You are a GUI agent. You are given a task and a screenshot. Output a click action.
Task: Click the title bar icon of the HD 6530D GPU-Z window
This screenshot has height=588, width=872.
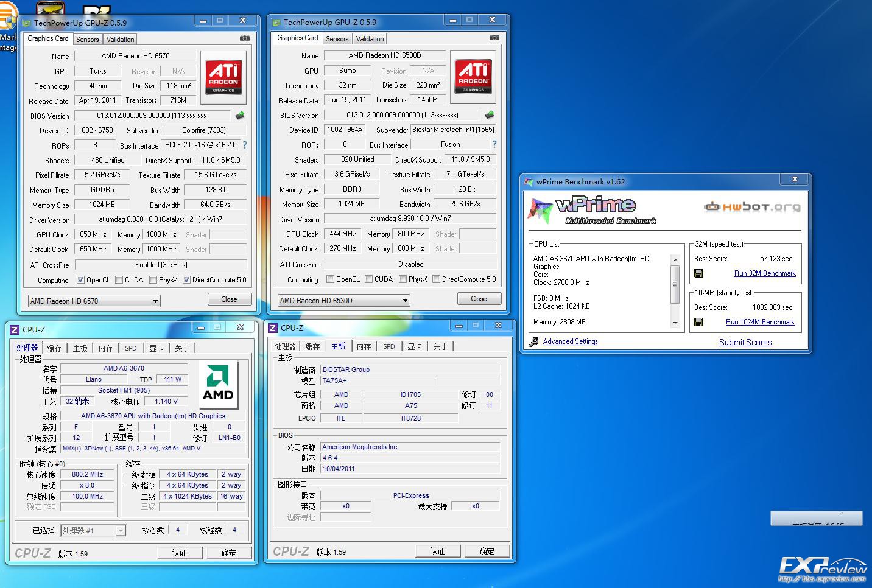(276, 23)
